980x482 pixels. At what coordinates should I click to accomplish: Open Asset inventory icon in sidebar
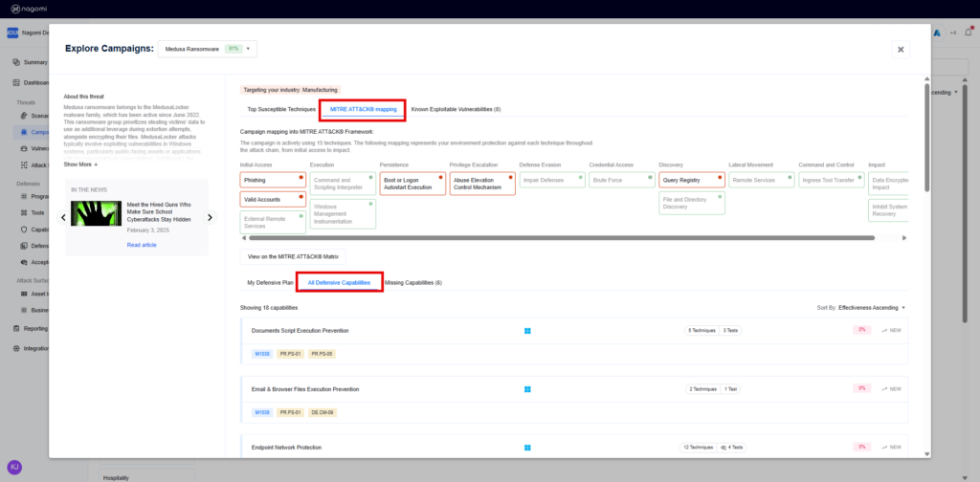pos(24,294)
